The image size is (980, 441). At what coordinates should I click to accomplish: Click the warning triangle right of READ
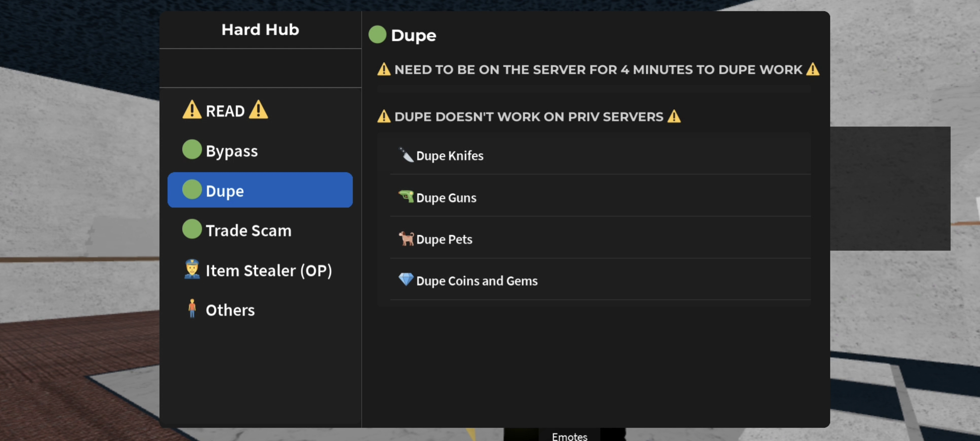[258, 110]
